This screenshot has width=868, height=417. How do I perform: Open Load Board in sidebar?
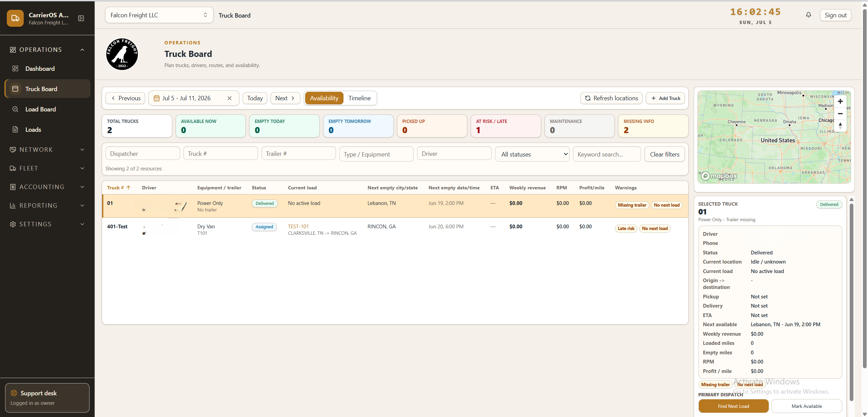tap(47, 109)
